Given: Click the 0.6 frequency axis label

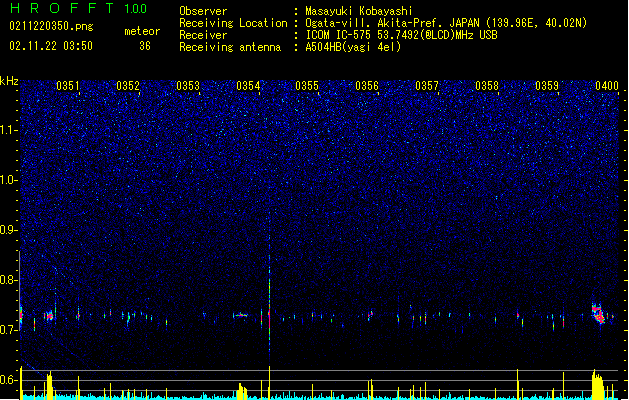Looking at the screenshot, I should (9, 380).
